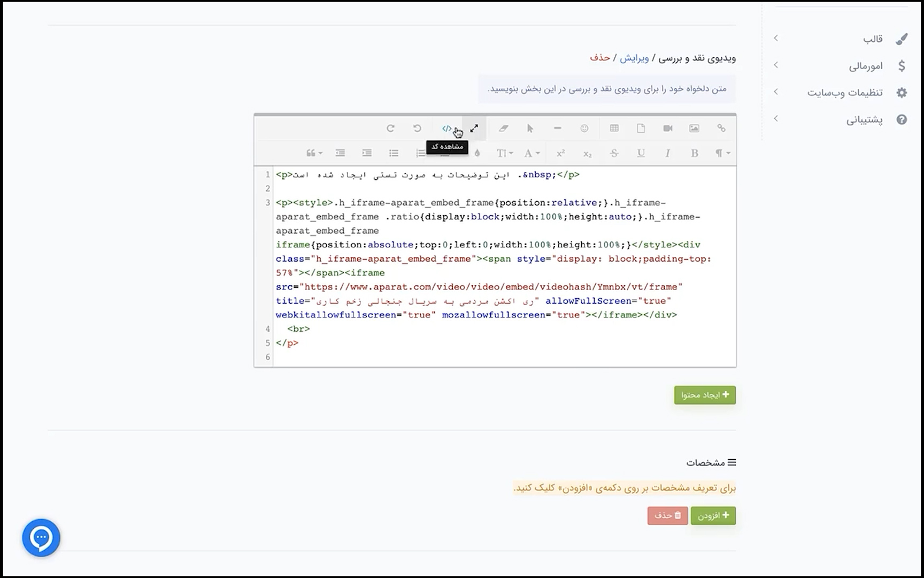Open the text color droplet picker
The height and width of the screenshot is (578, 924).
pos(477,154)
